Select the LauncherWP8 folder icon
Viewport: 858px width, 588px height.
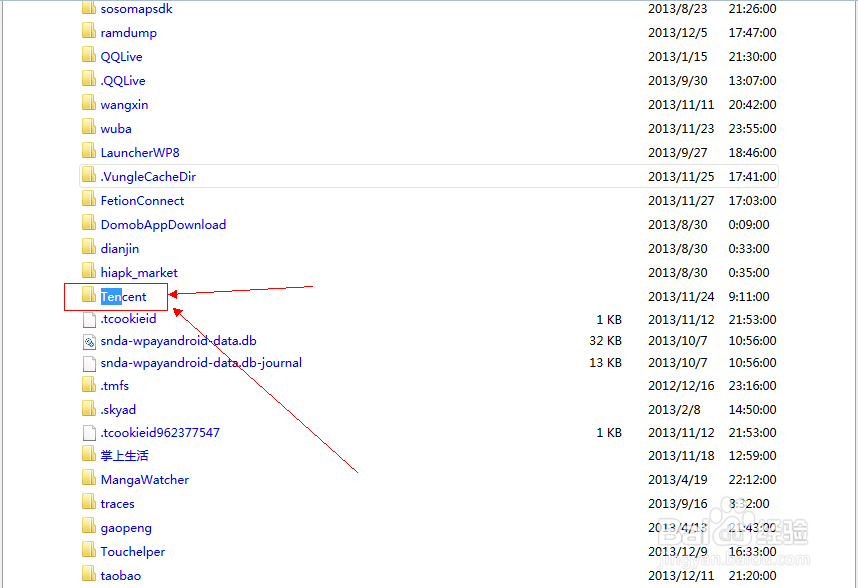(89, 150)
